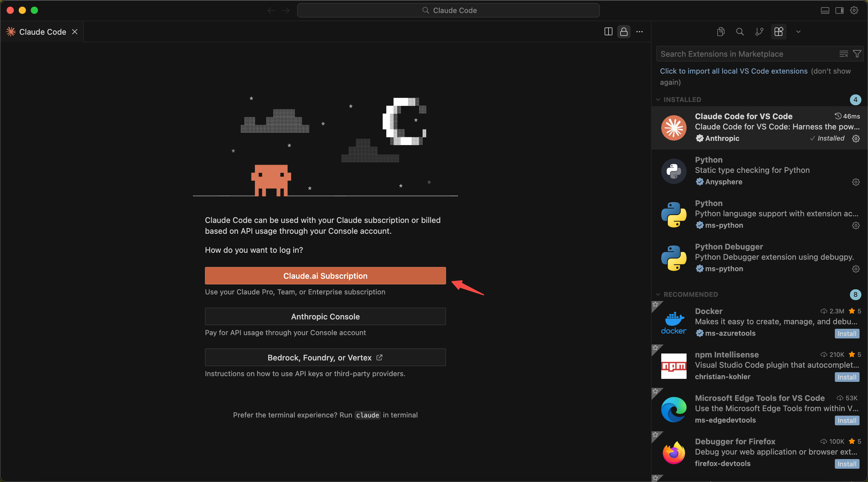Open the Source Control view icon
The width and height of the screenshot is (868, 482).
(759, 32)
